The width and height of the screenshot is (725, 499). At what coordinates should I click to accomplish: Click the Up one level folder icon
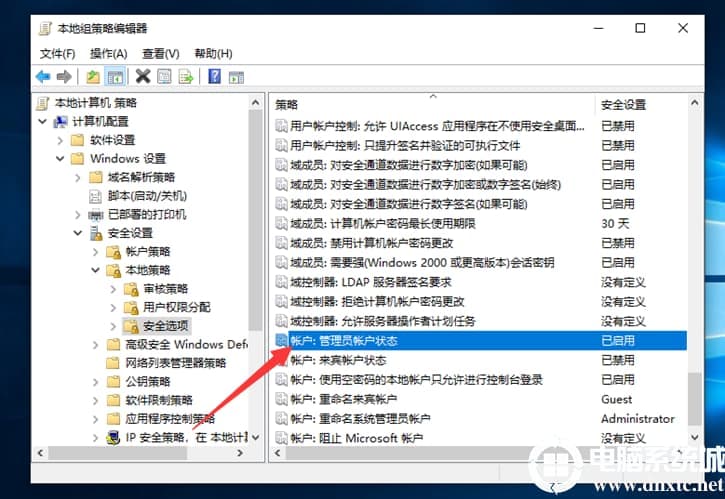click(93, 76)
